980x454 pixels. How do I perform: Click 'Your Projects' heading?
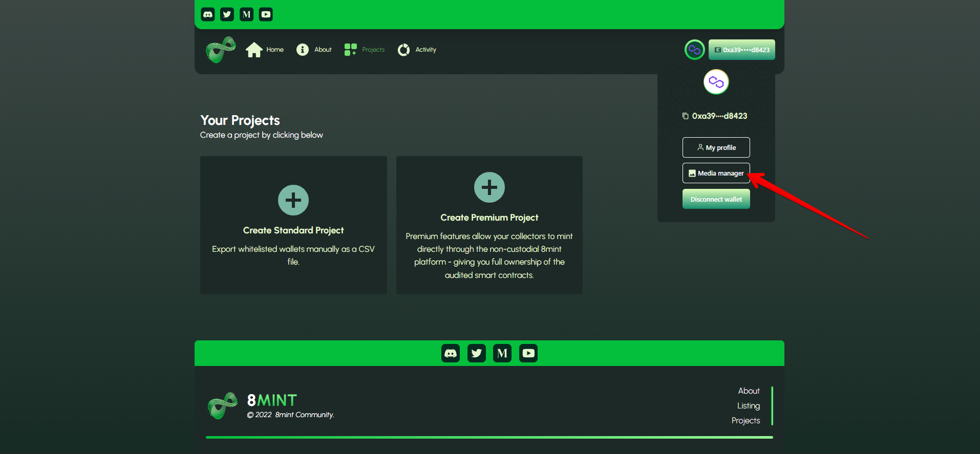pos(240,120)
